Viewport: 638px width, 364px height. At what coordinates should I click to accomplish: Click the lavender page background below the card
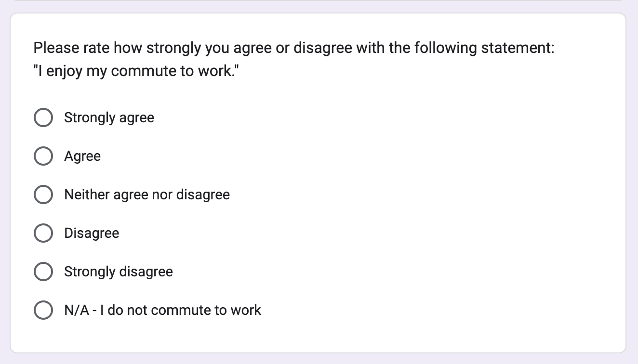click(318, 359)
